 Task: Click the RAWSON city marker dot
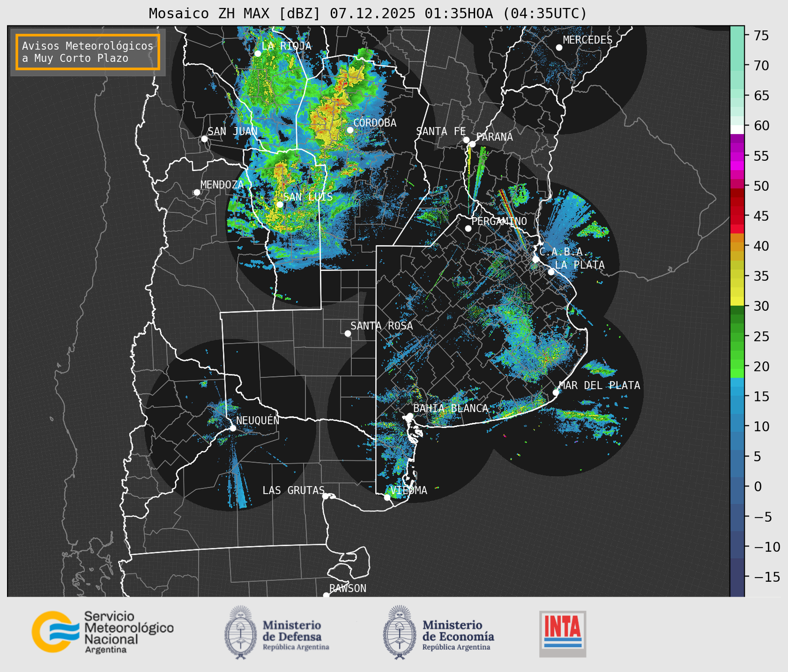(x=326, y=595)
